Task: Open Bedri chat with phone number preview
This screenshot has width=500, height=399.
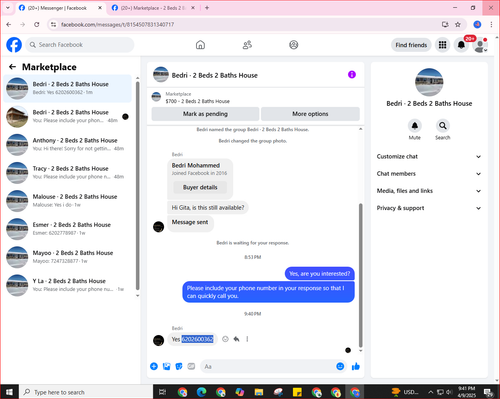Action: tap(68, 88)
